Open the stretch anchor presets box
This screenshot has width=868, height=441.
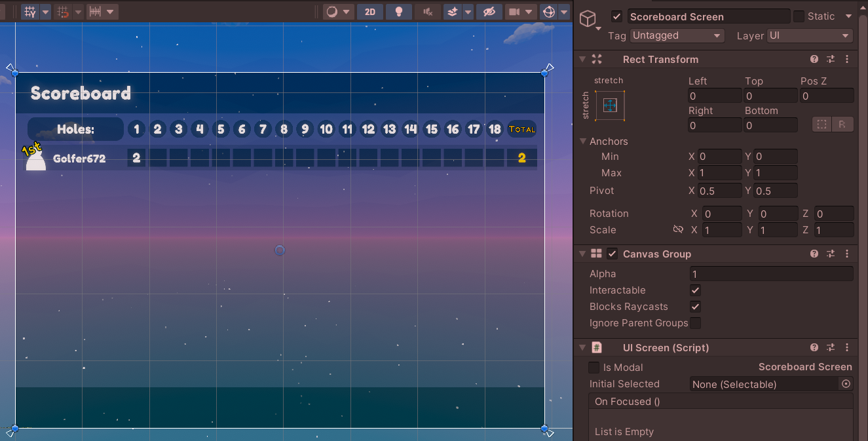pyautogui.click(x=610, y=105)
